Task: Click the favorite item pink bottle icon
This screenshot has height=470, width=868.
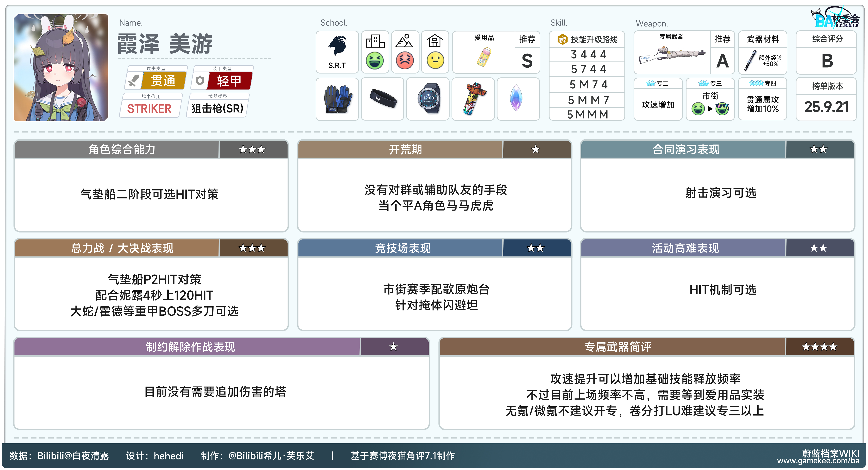Action: 484,57
